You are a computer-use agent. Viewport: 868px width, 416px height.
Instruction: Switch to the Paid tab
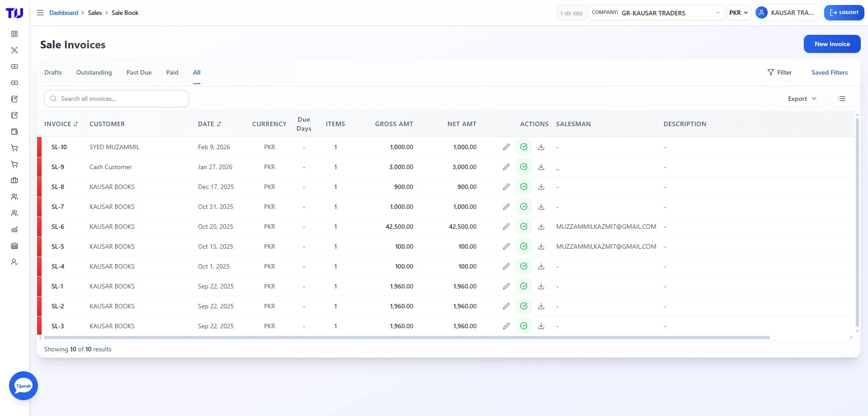pos(172,72)
